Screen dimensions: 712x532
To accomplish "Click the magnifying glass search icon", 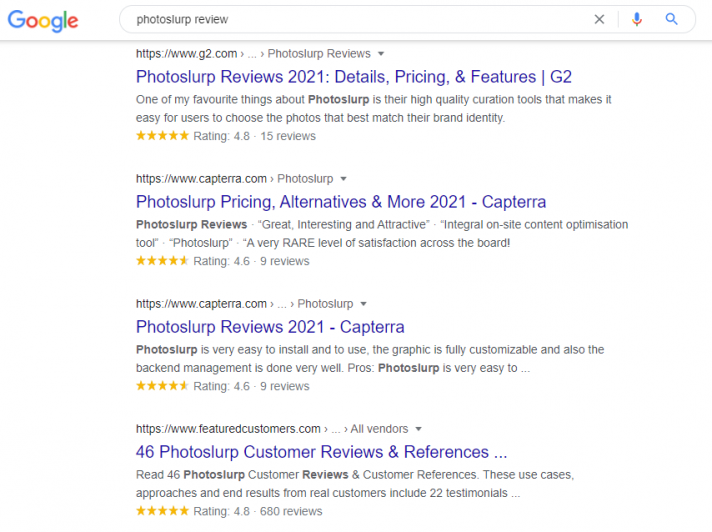I will pyautogui.click(x=672, y=19).
